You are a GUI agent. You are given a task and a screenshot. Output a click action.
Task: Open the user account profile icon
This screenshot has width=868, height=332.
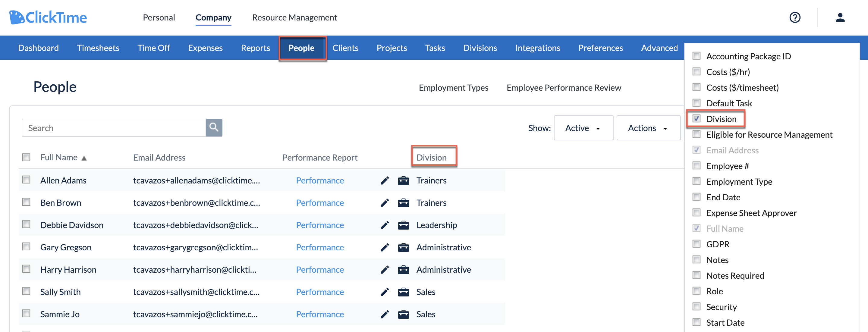point(840,17)
